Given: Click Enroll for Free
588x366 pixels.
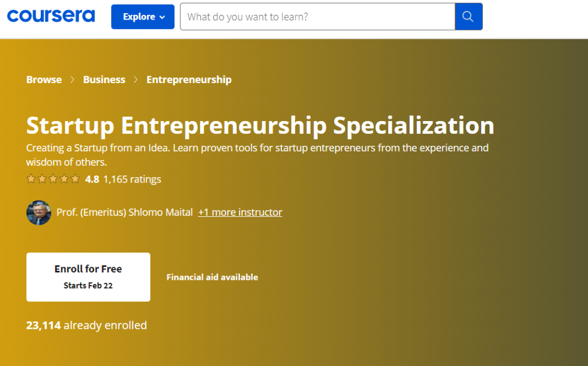Looking at the screenshot, I should (x=88, y=277).
